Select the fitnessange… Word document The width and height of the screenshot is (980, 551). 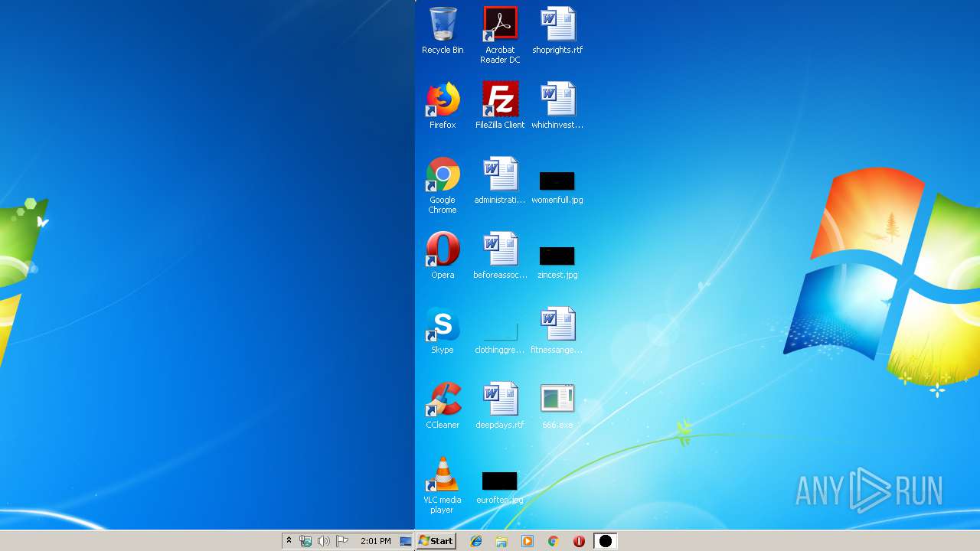[x=557, y=331]
